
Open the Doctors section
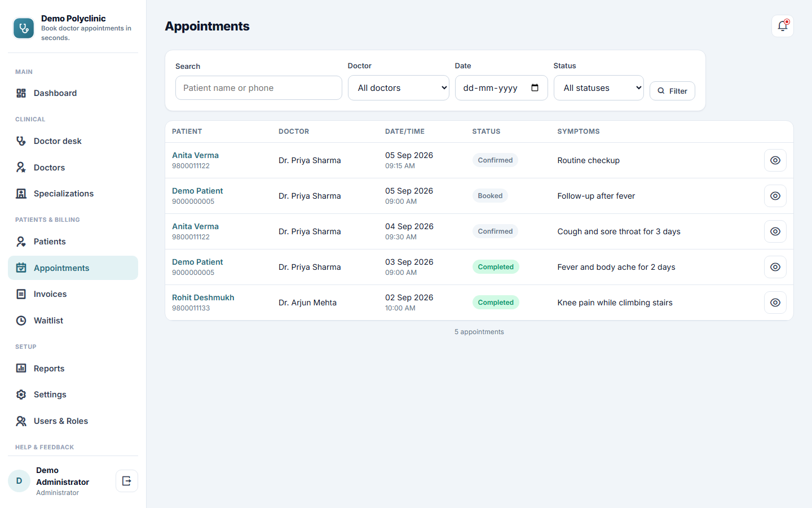pos(73,168)
